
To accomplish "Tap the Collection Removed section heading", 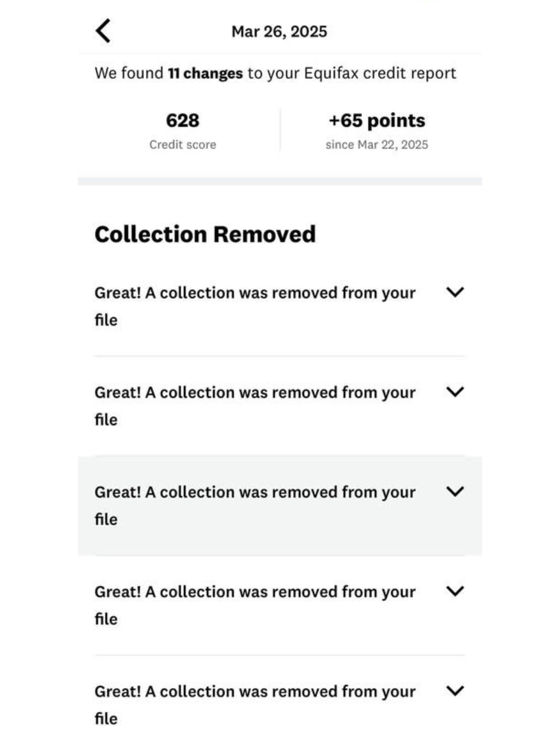I will tap(205, 234).
